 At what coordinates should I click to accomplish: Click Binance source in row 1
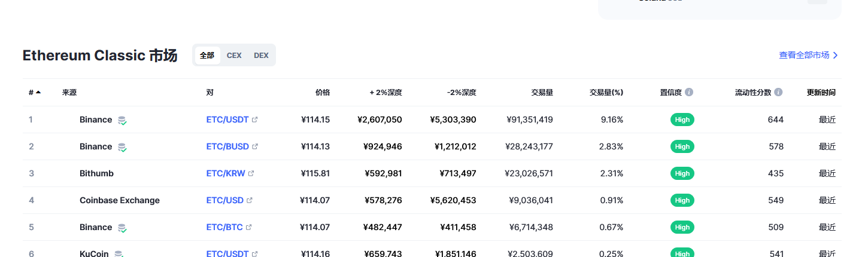pos(96,120)
